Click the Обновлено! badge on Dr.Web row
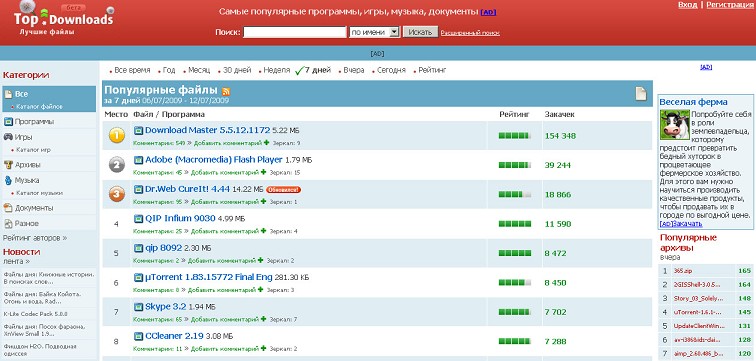The image size is (756, 361). point(284,189)
